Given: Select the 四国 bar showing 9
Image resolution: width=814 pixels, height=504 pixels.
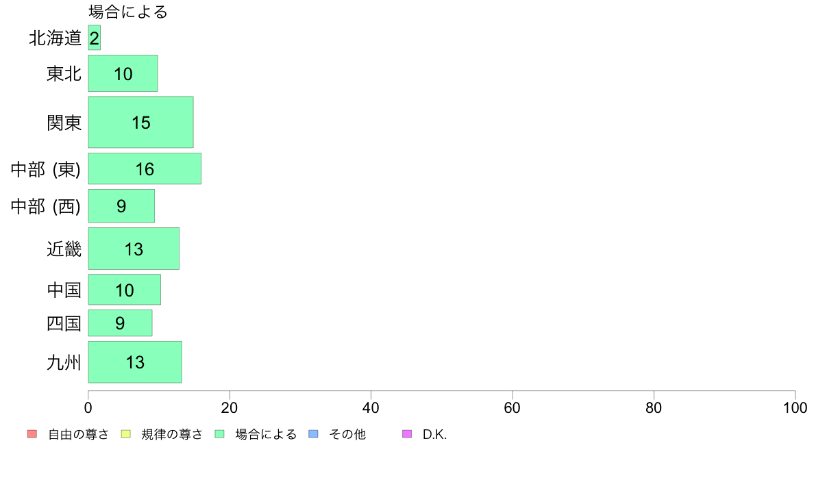Looking at the screenshot, I should coord(120,323).
